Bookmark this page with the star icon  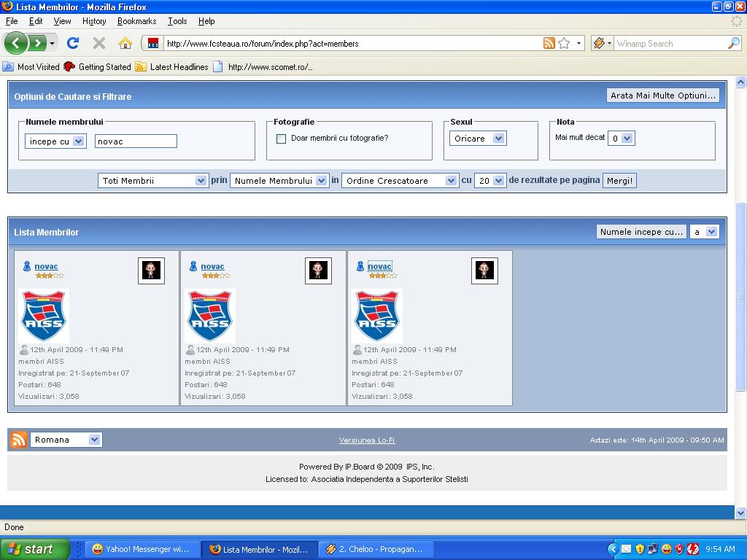click(x=564, y=44)
